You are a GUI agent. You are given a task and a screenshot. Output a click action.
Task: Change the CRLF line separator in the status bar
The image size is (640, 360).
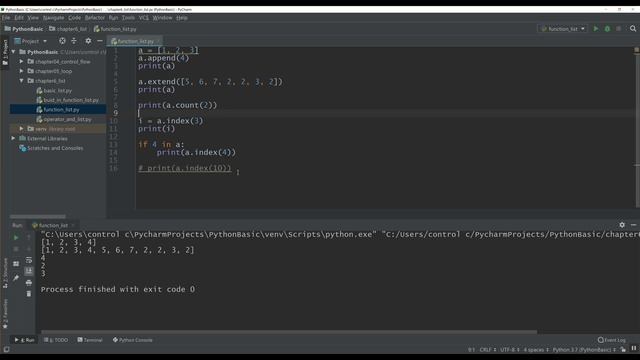pos(488,350)
